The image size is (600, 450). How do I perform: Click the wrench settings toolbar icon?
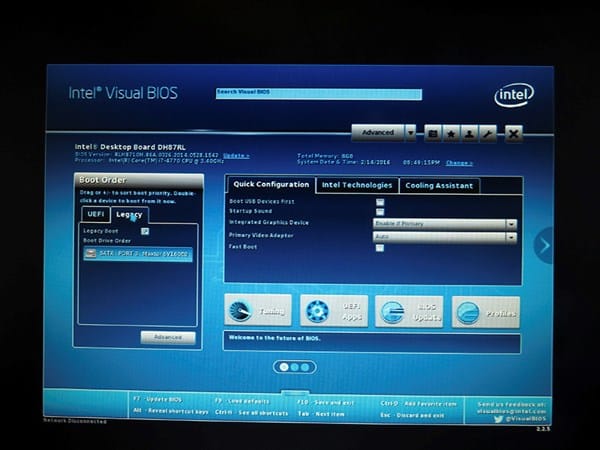488,134
